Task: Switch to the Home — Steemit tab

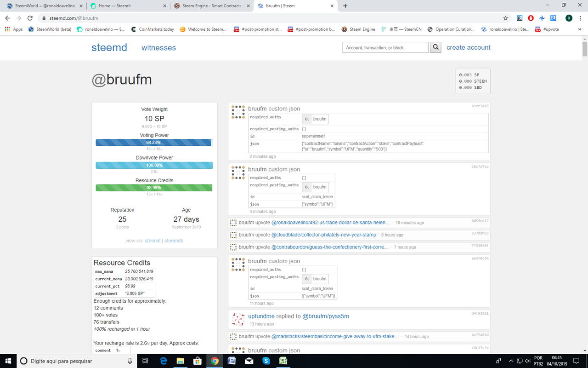Action: pos(127,6)
